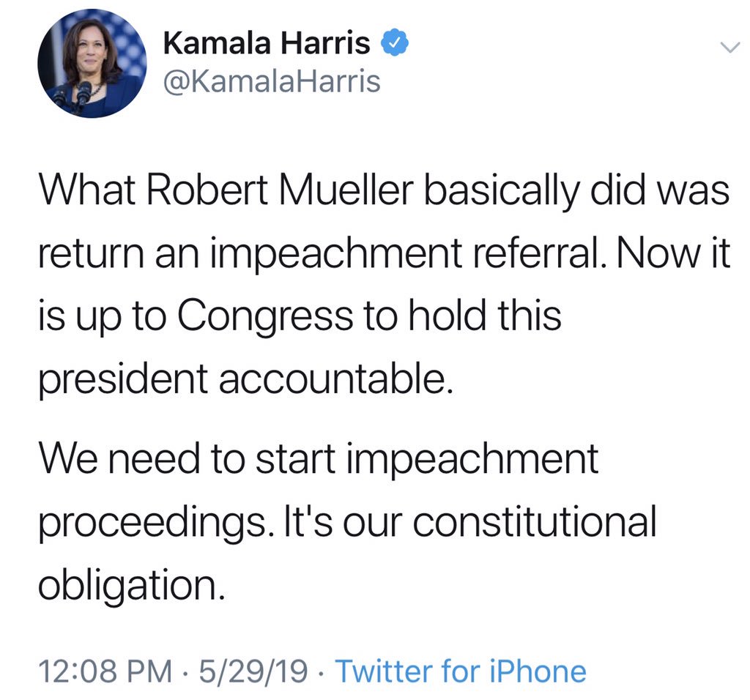Image resolution: width=750 pixels, height=700 pixels.
Task: Click the word constitutional
Action: pyautogui.click(x=534, y=521)
